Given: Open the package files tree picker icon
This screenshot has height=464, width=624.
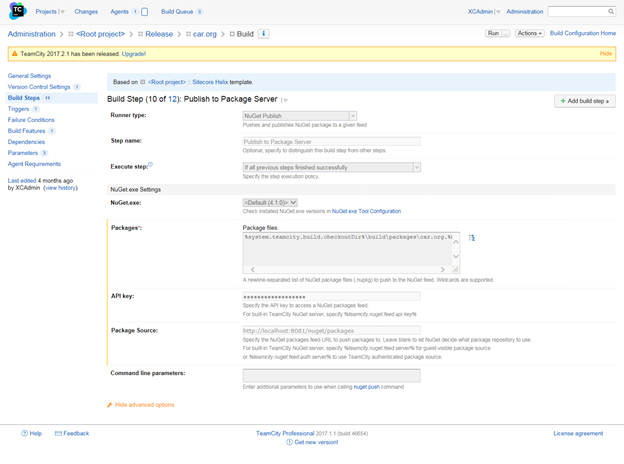Looking at the screenshot, I should [x=472, y=238].
